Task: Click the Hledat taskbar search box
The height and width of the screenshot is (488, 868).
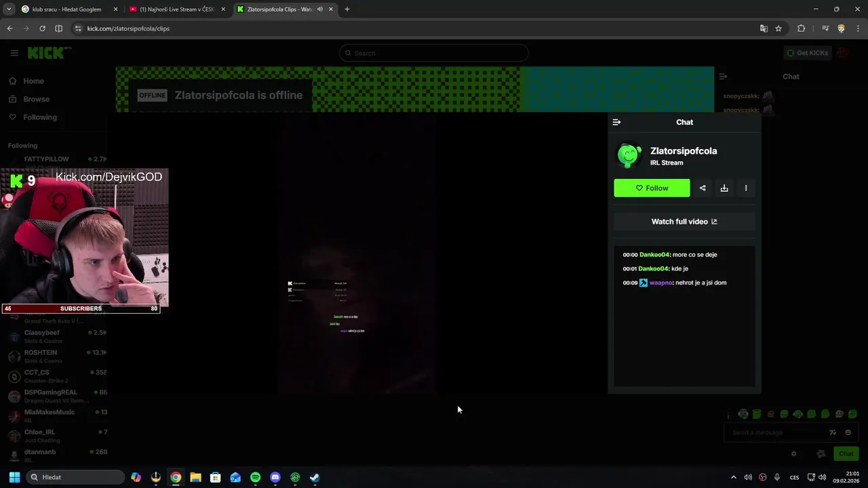Action: click(x=75, y=477)
